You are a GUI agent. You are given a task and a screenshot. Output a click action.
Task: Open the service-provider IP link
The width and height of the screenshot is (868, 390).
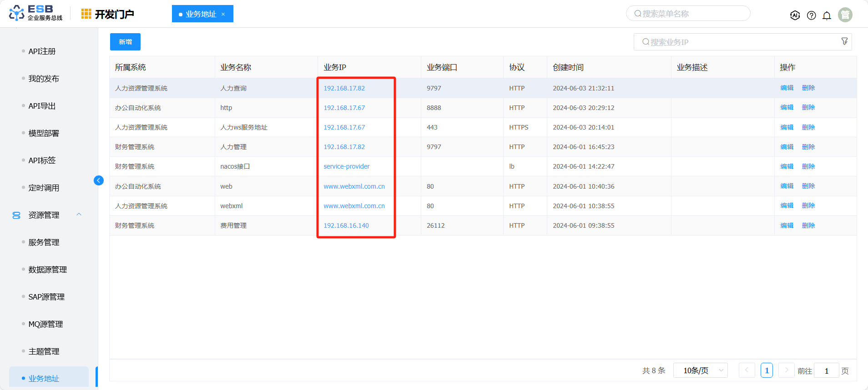click(346, 166)
